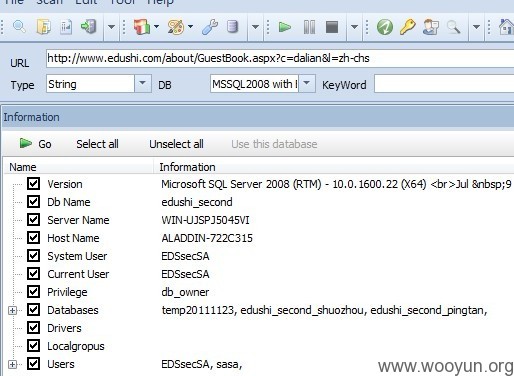The image size is (514, 376).
Task: Select the db_owner privilege value
Action: point(185,292)
